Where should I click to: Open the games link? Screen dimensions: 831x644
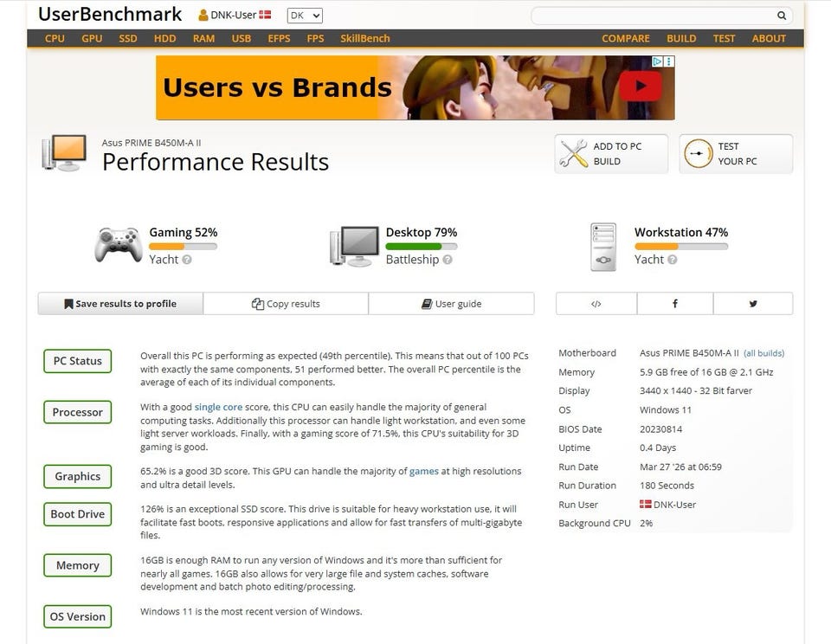tap(424, 471)
